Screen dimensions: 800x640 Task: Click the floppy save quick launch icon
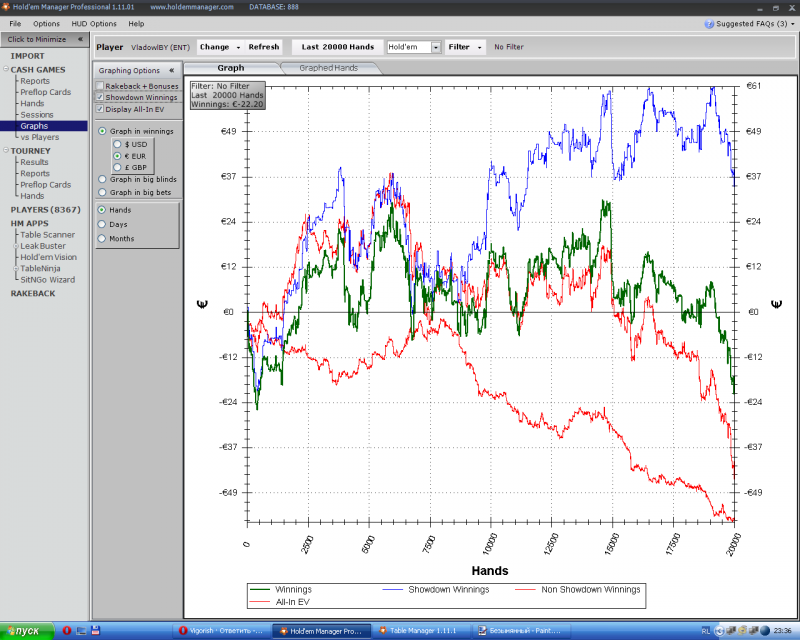tap(95, 631)
